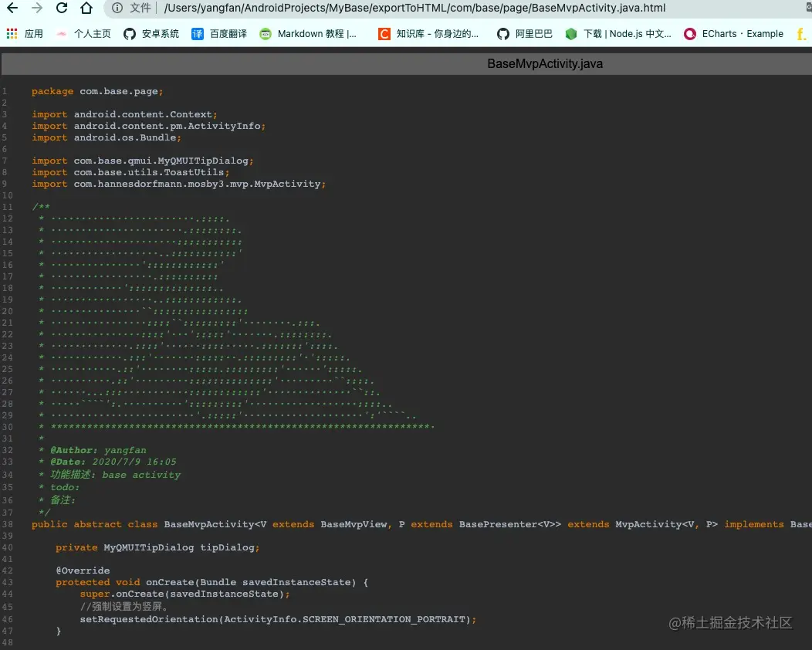Click the 'package com.base.page;' line

tap(97, 91)
